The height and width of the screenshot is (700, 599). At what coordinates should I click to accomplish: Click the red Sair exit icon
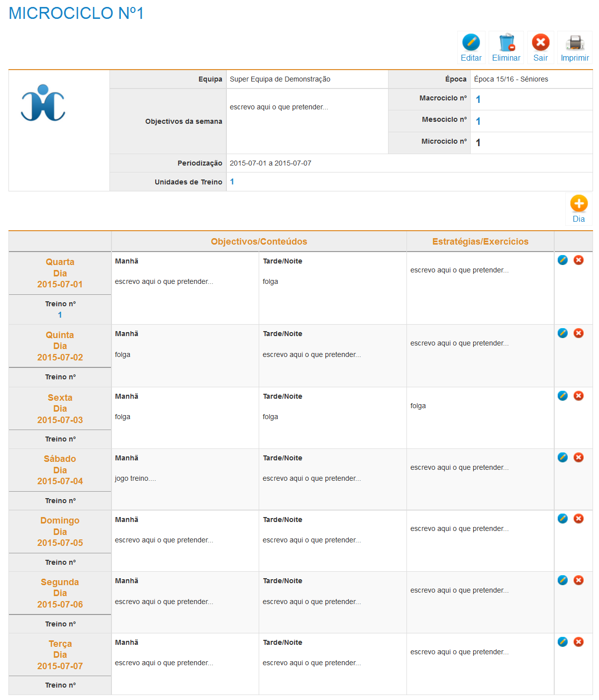(x=540, y=43)
